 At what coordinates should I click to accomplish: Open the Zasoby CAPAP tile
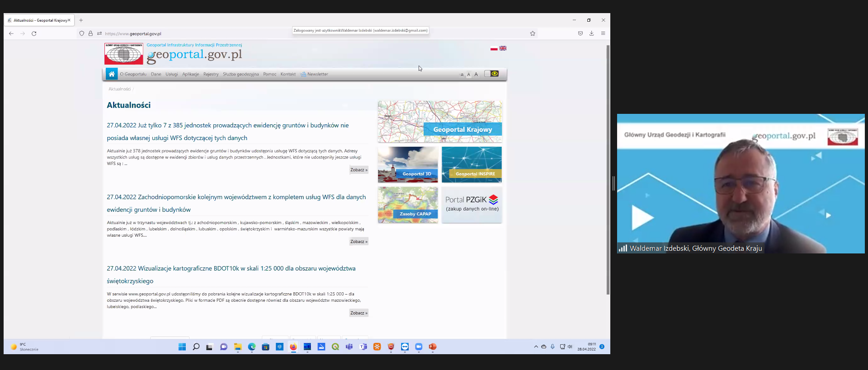tap(408, 205)
